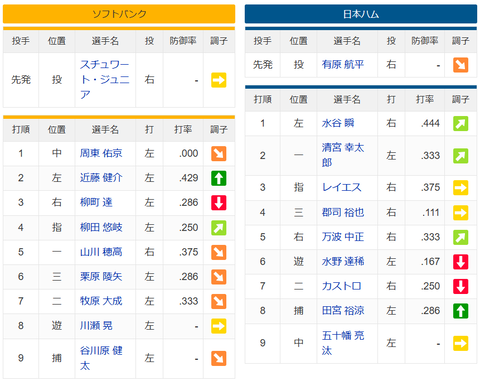Viewport: 480px width, 381px height.
Task: Open player link 万波 中正
Action: pos(343,237)
